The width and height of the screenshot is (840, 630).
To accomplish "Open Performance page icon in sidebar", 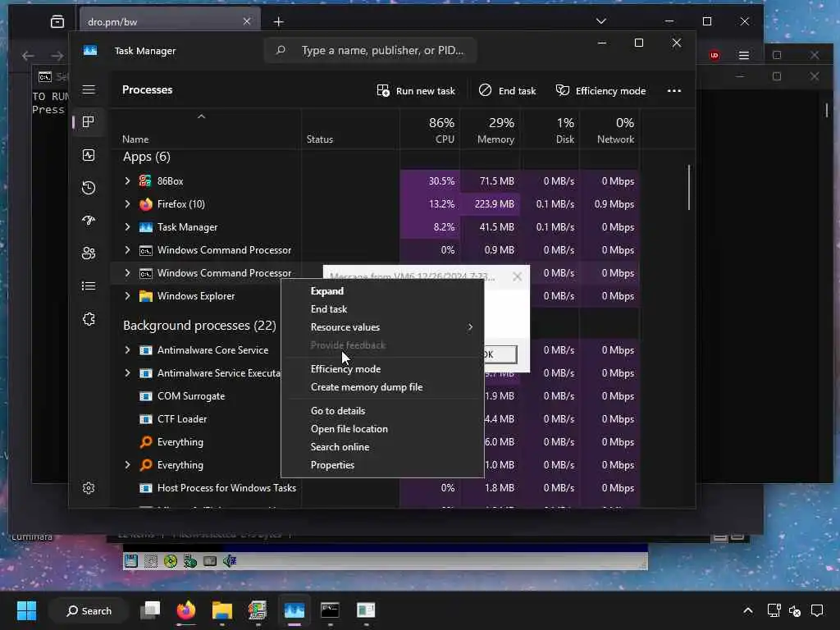I will point(89,155).
